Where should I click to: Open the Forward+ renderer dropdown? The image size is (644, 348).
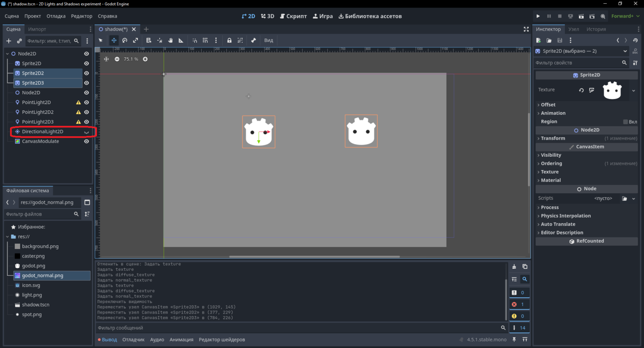click(625, 16)
